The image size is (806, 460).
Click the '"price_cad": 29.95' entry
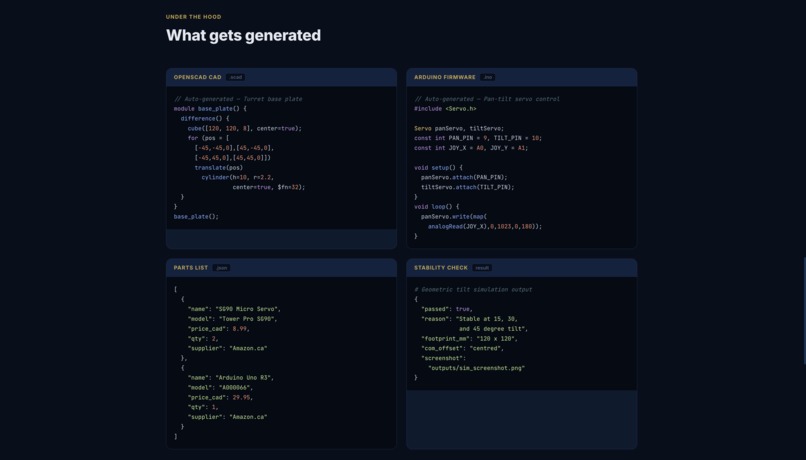pyautogui.click(x=220, y=397)
